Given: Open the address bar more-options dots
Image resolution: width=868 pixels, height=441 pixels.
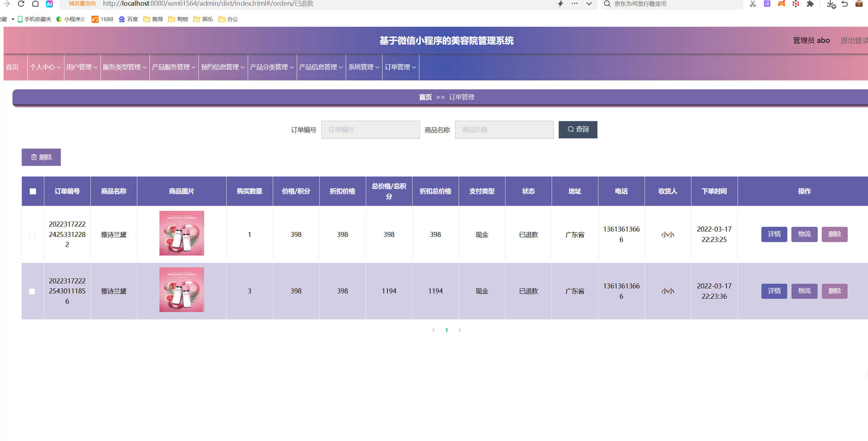Looking at the screenshot, I should pyautogui.click(x=574, y=4).
